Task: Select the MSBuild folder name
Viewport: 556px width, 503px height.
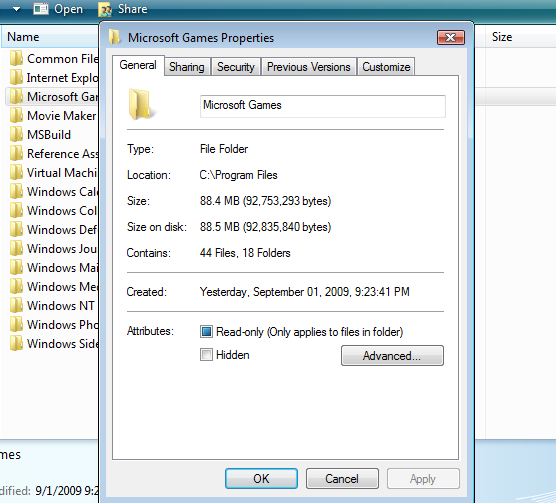Action: click(49, 135)
